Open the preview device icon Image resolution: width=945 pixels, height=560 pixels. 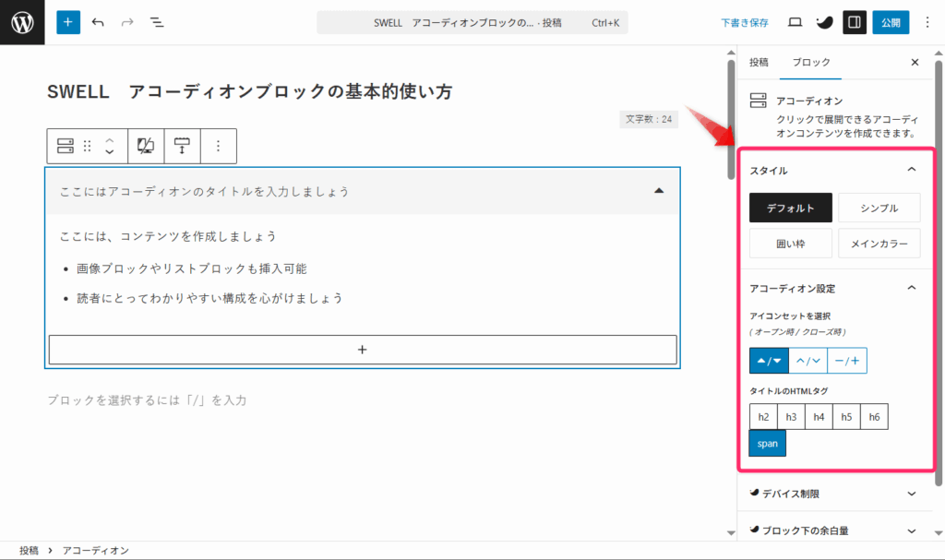(x=795, y=22)
